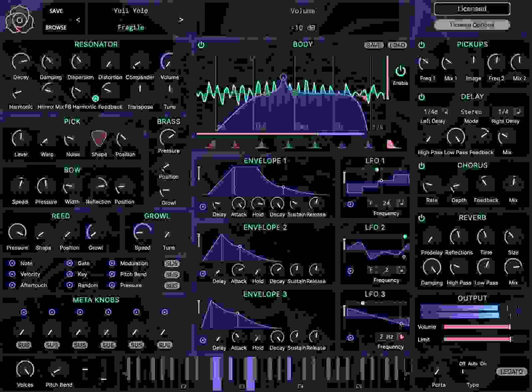
Task: Click the modulation source icon beside Pitch Bend
Action: pos(111,274)
